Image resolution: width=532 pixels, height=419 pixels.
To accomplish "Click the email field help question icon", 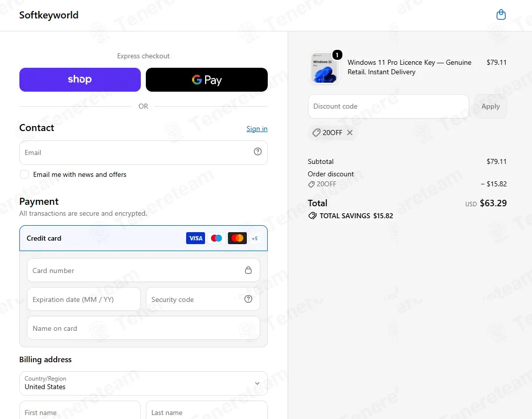I will click(257, 152).
